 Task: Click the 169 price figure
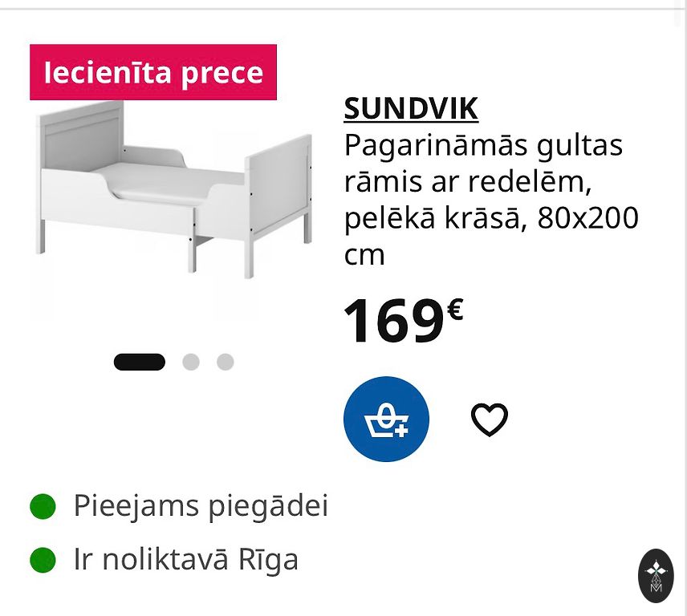pyautogui.click(x=393, y=321)
